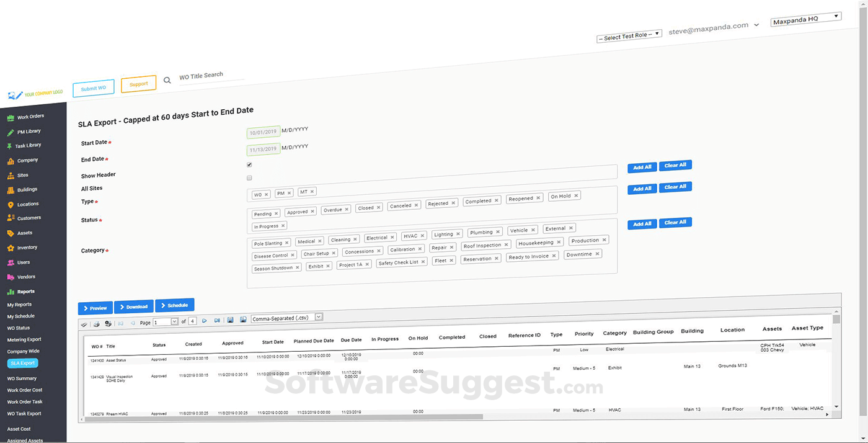Open Buildings using its sidebar icon

(11, 189)
